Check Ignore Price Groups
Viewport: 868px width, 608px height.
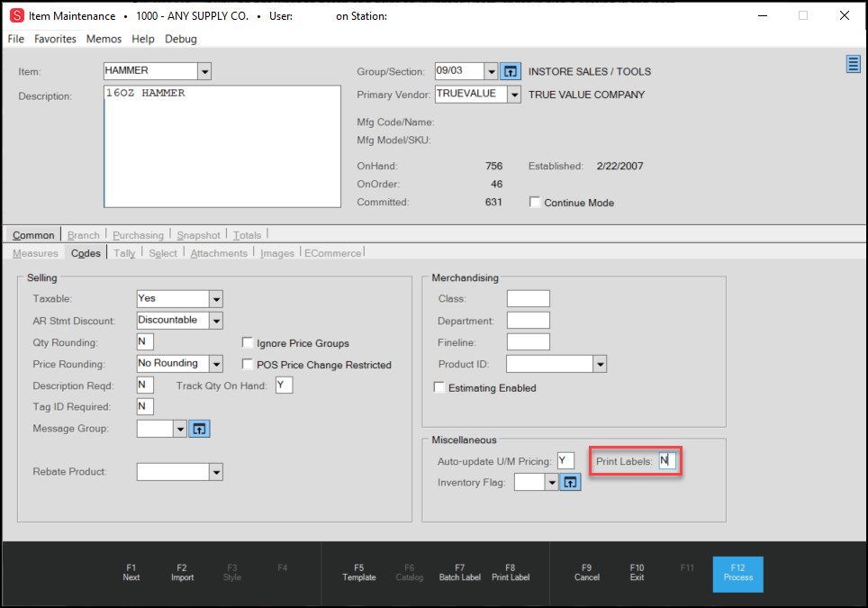[248, 343]
